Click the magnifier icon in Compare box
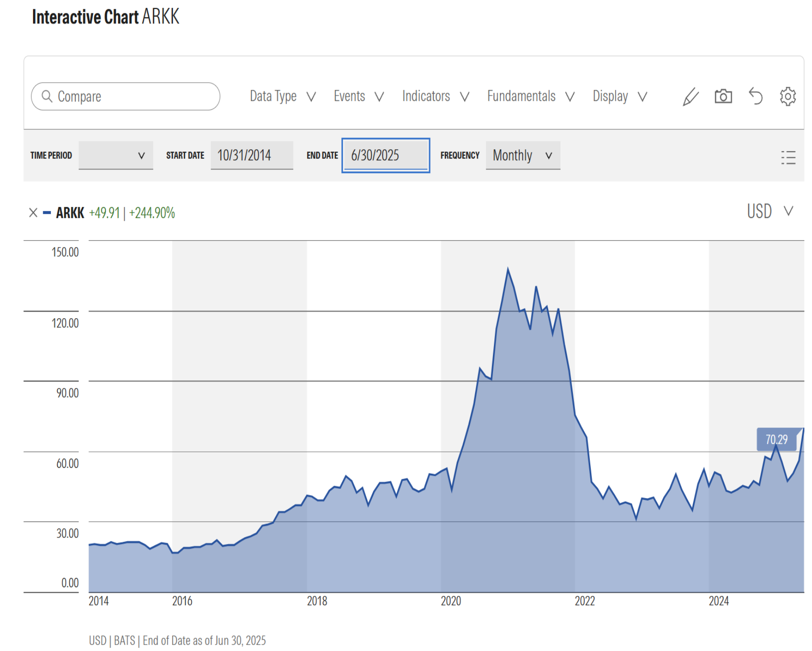The image size is (812, 651). [47, 96]
